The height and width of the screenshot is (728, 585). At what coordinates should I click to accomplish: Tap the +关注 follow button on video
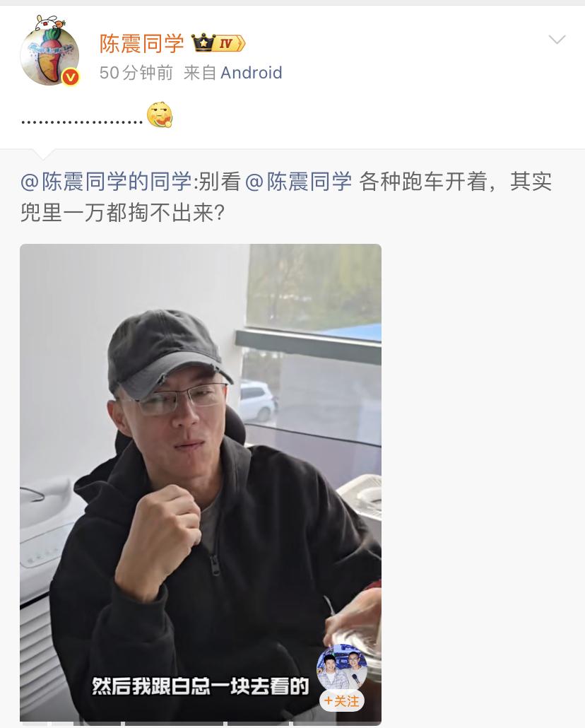pyautogui.click(x=342, y=700)
